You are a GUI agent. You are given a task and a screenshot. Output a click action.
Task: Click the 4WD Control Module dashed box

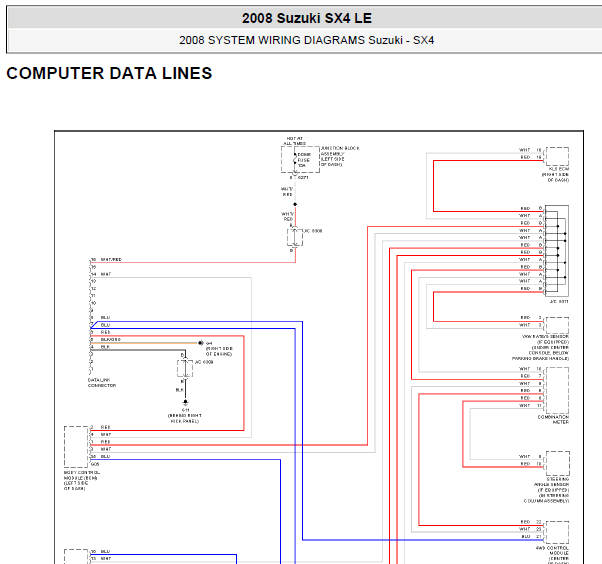557,533
